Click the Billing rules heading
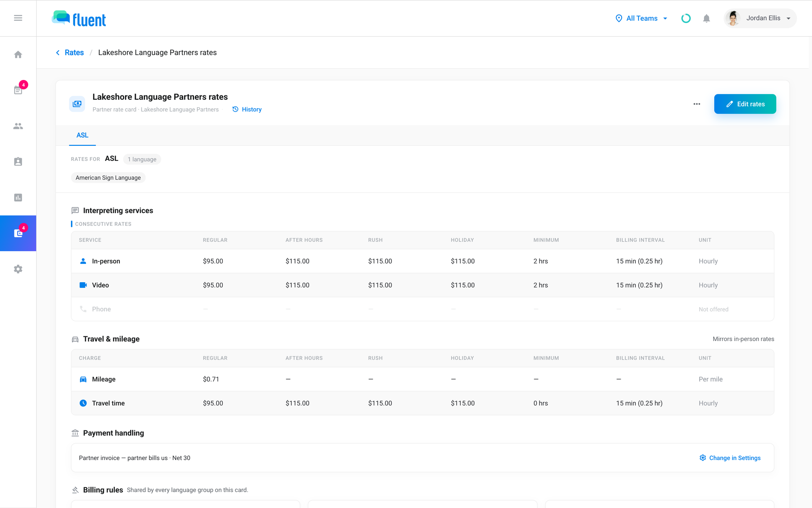Viewport: 812px width, 508px height. [103, 490]
